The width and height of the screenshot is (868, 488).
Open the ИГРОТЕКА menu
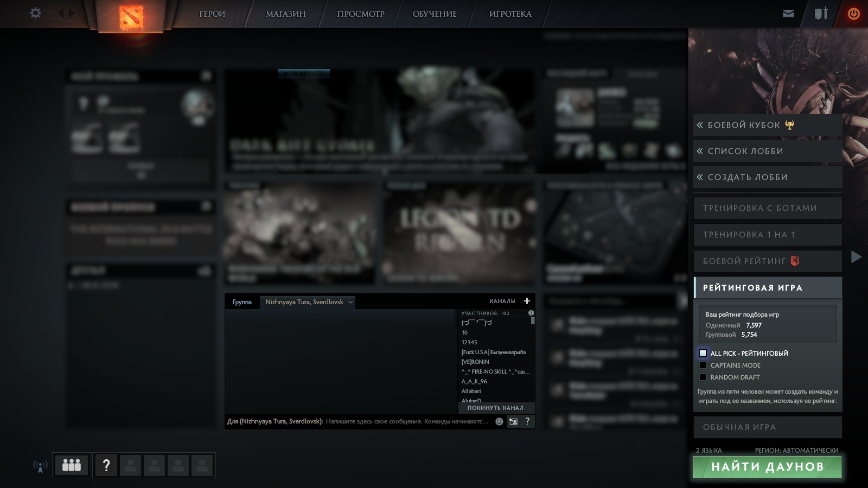tap(510, 14)
